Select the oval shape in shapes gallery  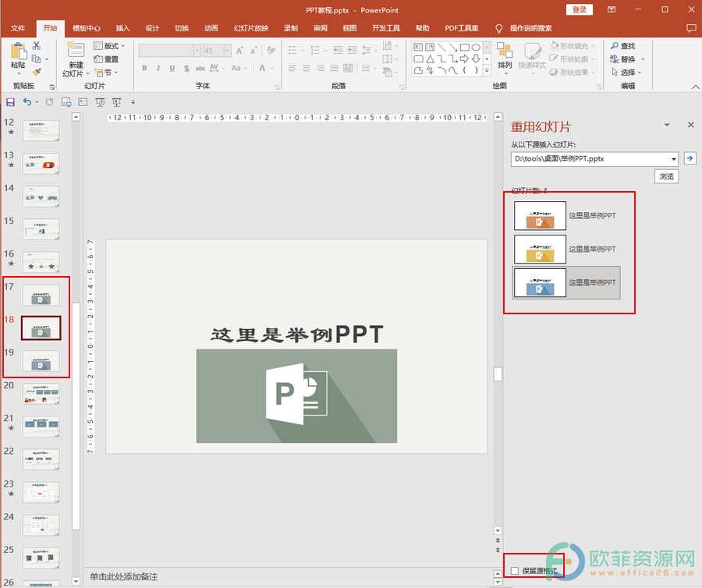coord(476,47)
